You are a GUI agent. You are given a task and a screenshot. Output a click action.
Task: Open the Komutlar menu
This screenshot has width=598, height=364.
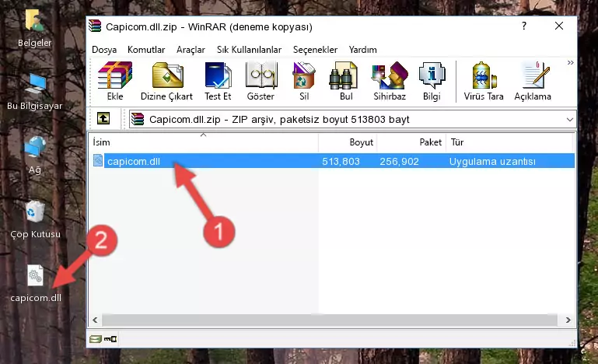click(x=146, y=50)
